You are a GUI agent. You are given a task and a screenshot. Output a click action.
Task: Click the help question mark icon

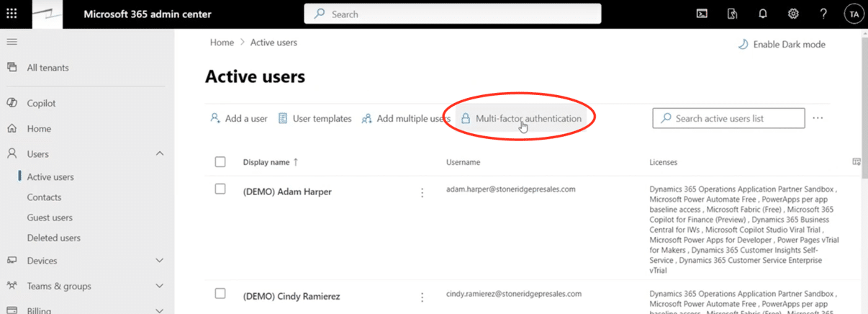pyautogui.click(x=823, y=14)
